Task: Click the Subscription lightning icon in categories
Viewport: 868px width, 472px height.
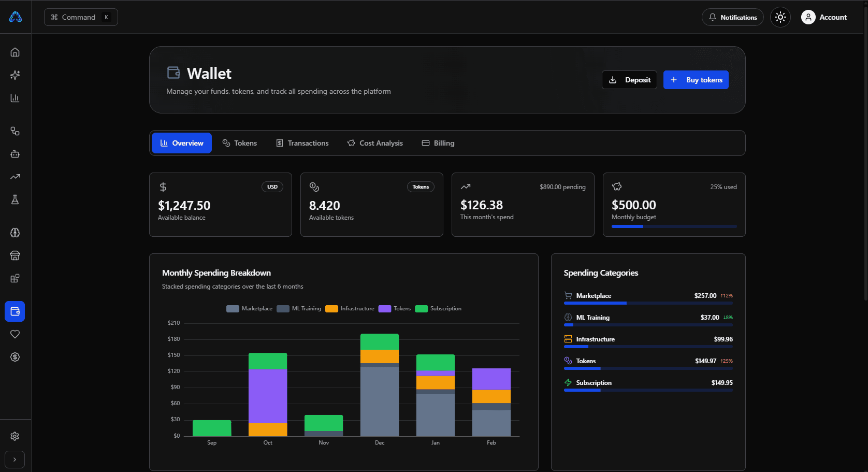Action: click(x=568, y=383)
